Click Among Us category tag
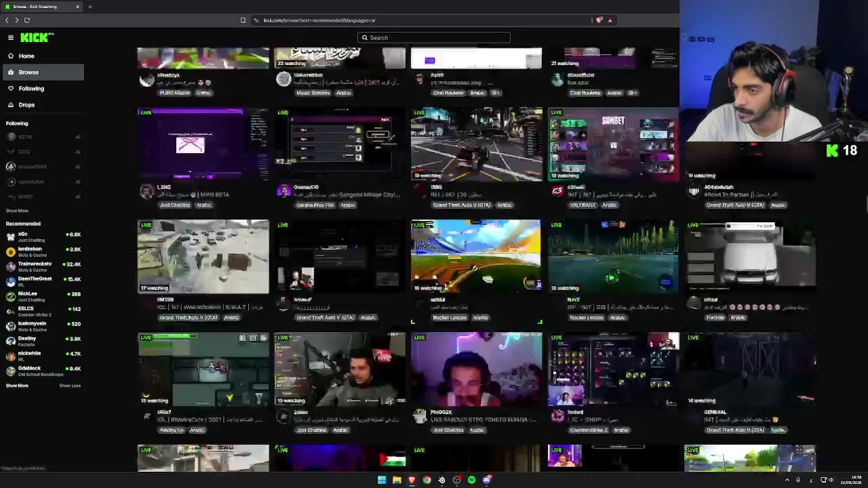Image resolution: width=868 pixels, height=488 pixels. (172, 430)
